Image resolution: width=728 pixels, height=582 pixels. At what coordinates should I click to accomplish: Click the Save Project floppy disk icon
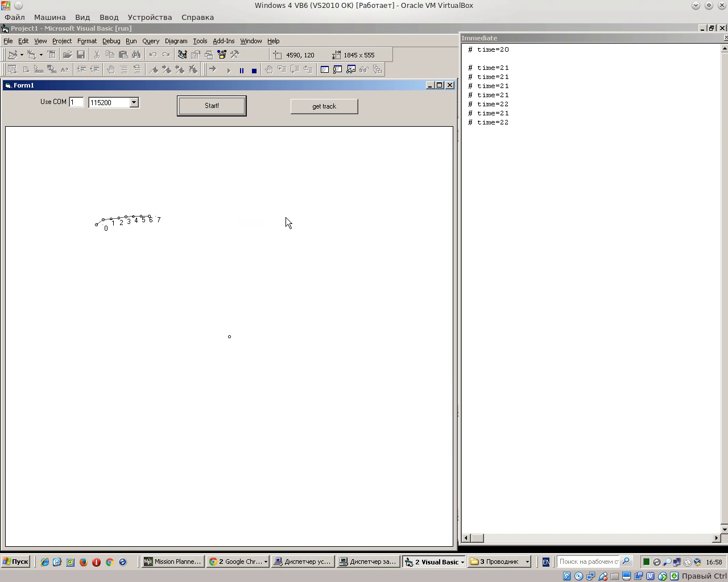[x=81, y=55]
